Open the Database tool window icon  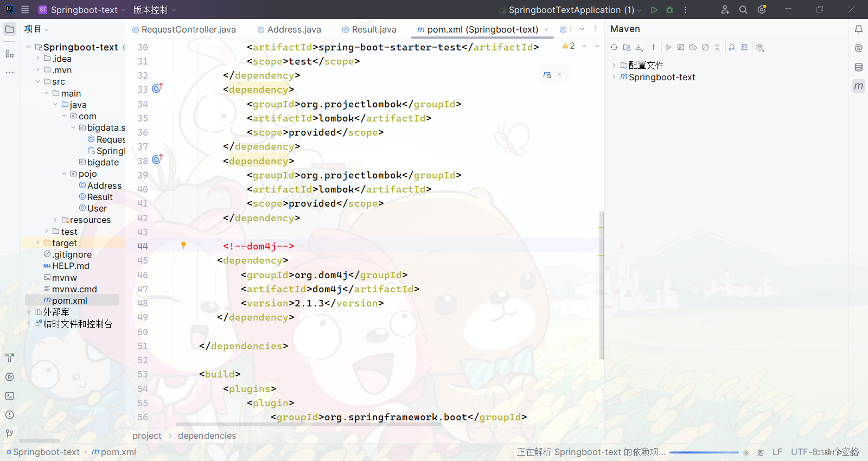(x=858, y=67)
